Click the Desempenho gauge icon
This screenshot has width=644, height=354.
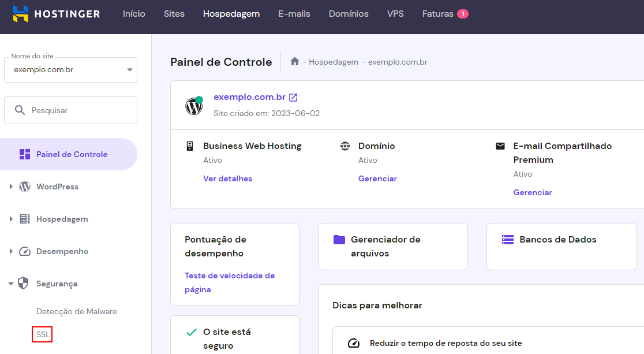point(24,251)
